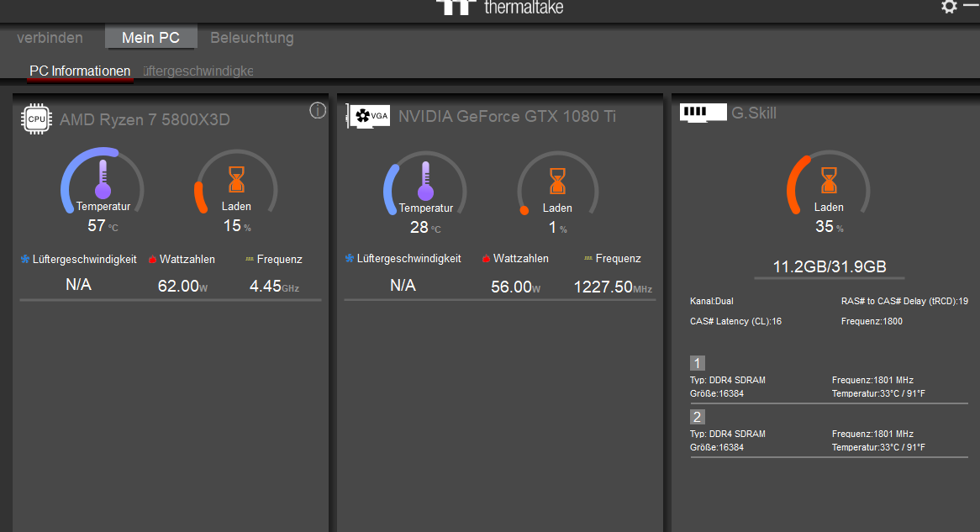Click the GPU Lüftergeschwindigkeit N/A value
Image resolution: width=980 pixels, height=532 pixels.
(403, 286)
